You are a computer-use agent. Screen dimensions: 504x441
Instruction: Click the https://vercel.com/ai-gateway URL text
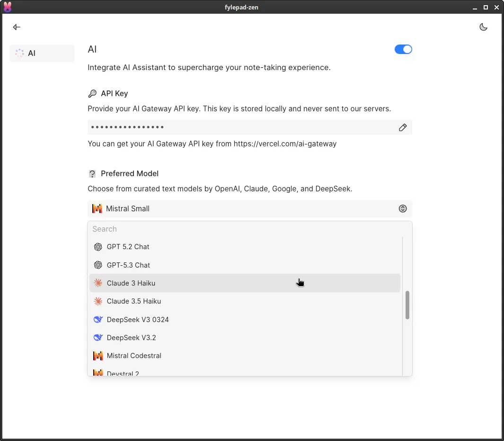coord(285,144)
